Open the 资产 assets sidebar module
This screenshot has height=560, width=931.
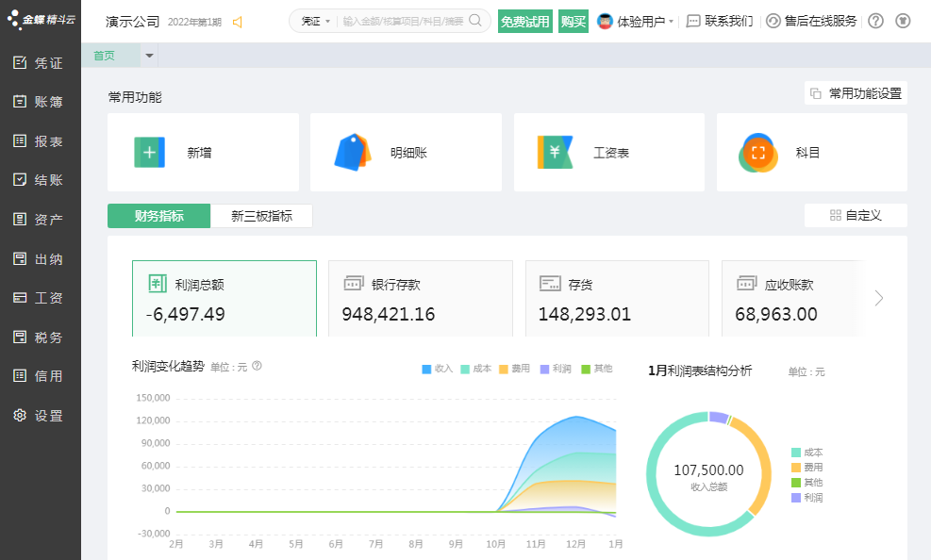point(40,220)
